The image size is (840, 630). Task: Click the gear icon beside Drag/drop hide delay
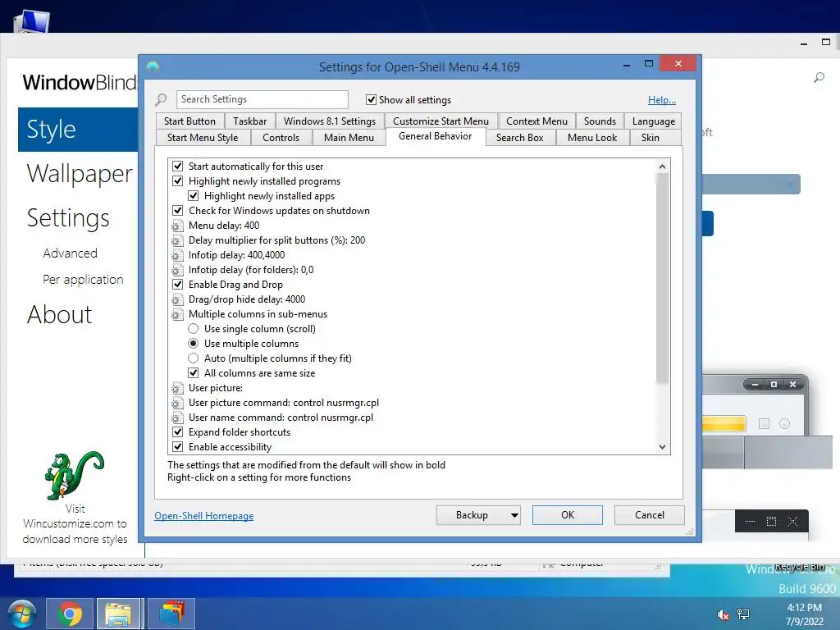point(177,299)
